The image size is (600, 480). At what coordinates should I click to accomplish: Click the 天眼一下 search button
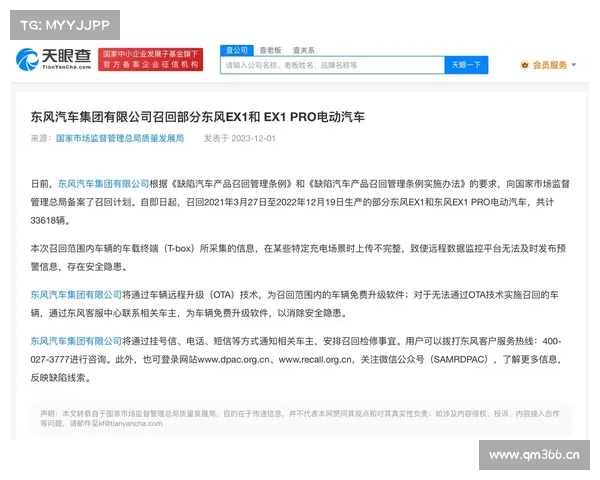(466, 65)
